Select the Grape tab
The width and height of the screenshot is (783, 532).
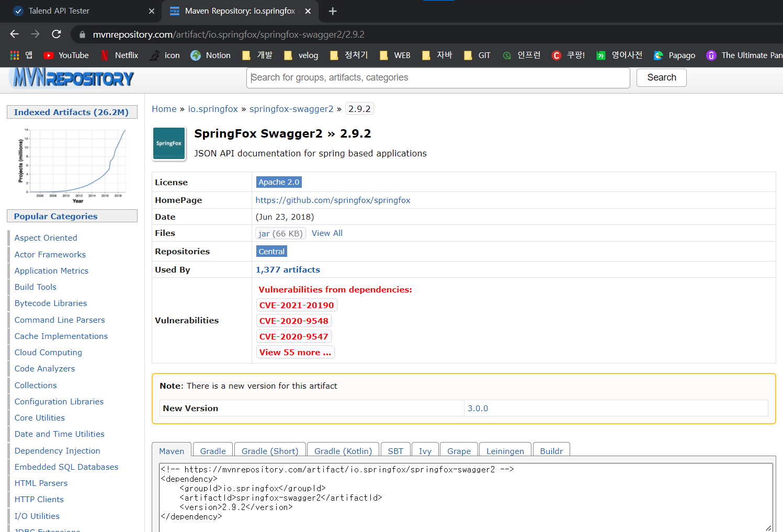click(x=459, y=451)
